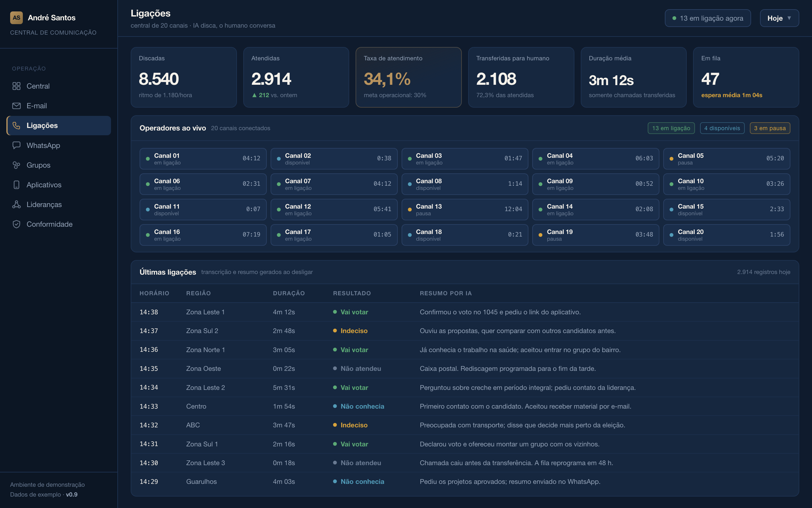
Task: Open the Lideranças sidebar link
Action: click(x=59, y=204)
